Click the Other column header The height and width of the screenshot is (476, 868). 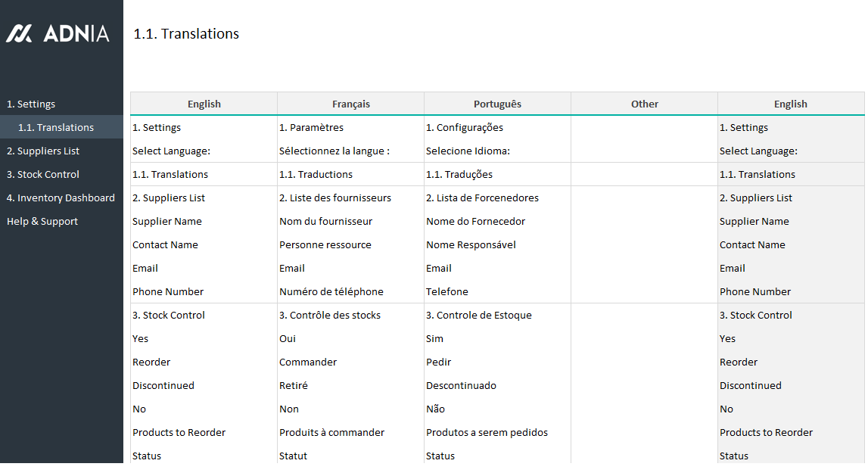point(644,104)
